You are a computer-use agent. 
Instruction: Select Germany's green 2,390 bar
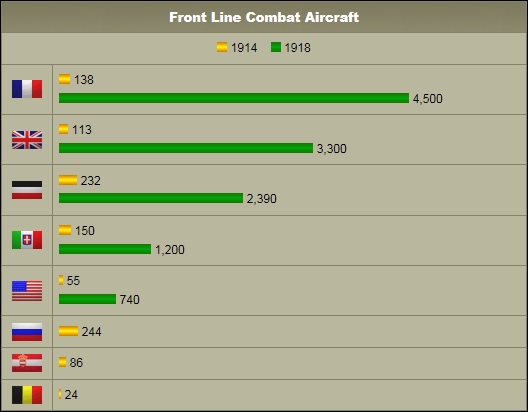tap(151, 198)
